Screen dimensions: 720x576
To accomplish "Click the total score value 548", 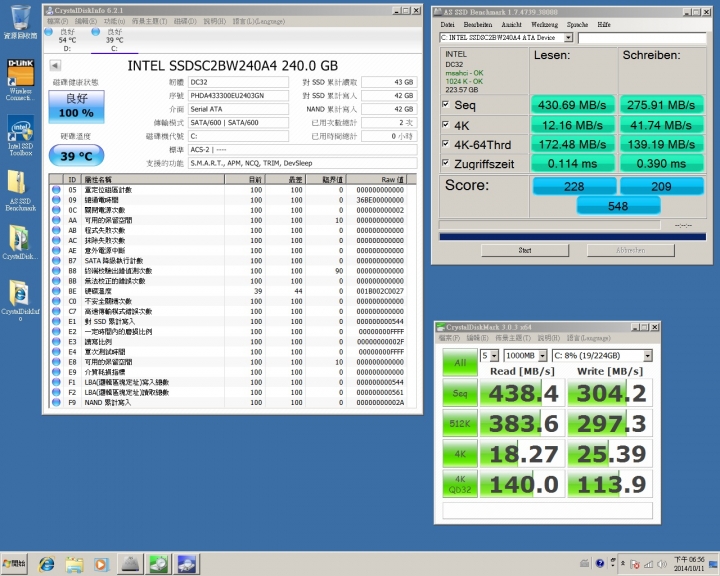I will 618,206.
